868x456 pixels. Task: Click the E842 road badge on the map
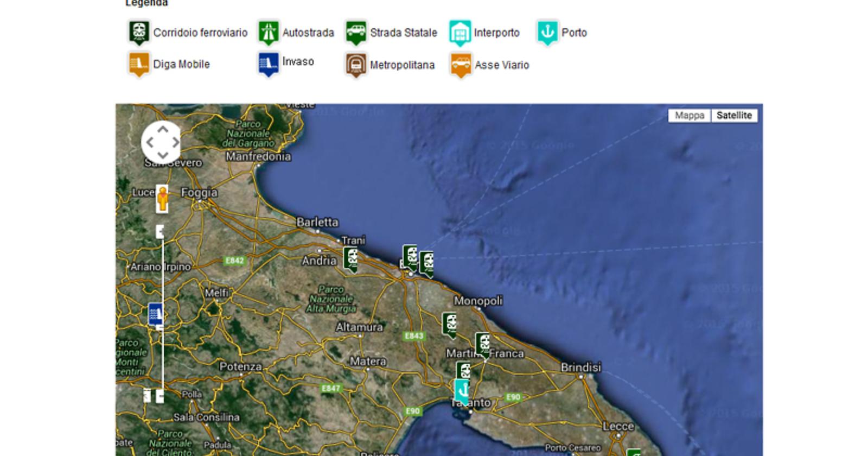point(234,261)
